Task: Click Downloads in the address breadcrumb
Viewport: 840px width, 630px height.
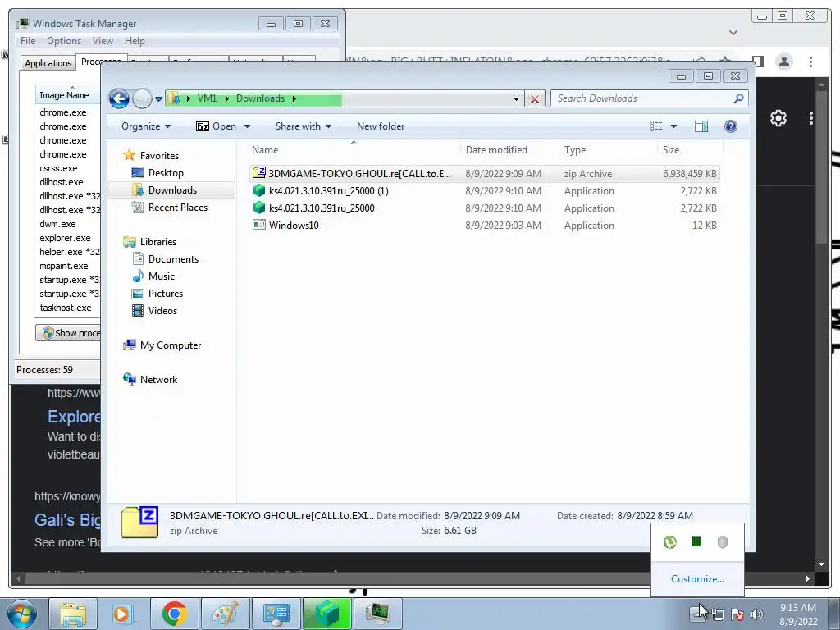Action: [260, 98]
